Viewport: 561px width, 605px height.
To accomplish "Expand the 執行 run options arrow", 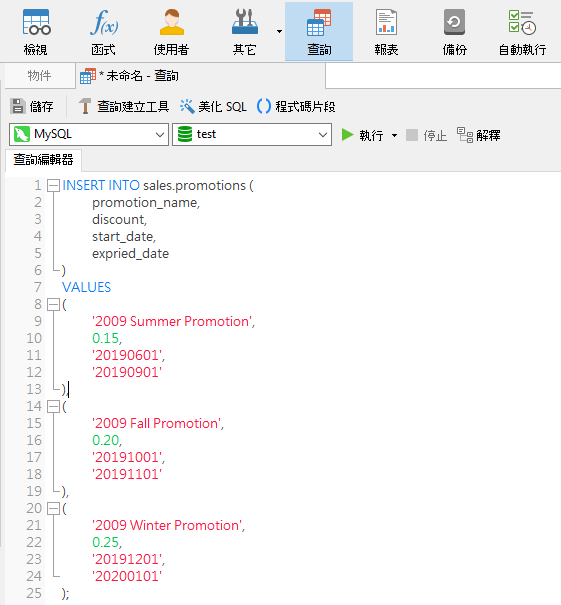I will (x=394, y=135).
